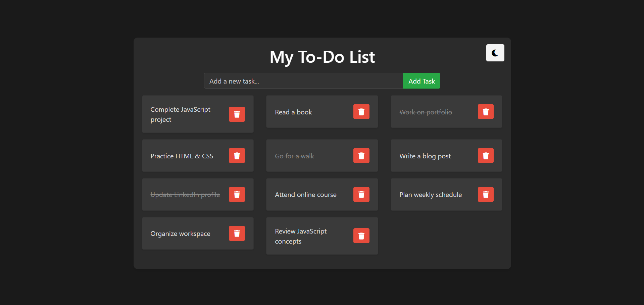Click trash icon for Read a book

point(361,112)
